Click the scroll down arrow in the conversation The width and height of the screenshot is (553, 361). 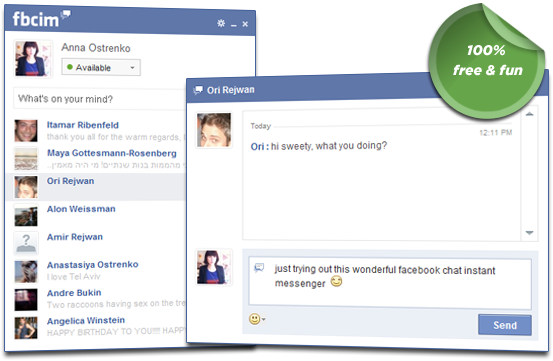pyautogui.click(x=529, y=233)
